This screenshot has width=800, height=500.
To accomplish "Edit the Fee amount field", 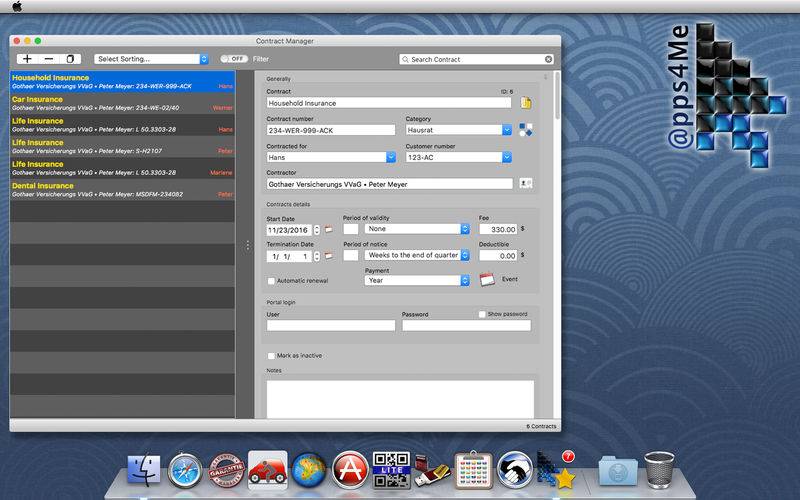I will (x=498, y=230).
